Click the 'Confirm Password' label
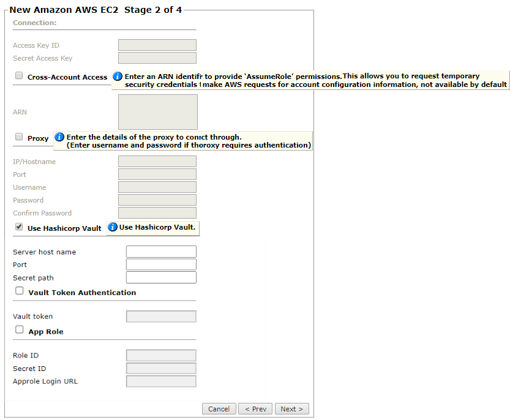The image size is (510, 420). pyautogui.click(x=42, y=213)
